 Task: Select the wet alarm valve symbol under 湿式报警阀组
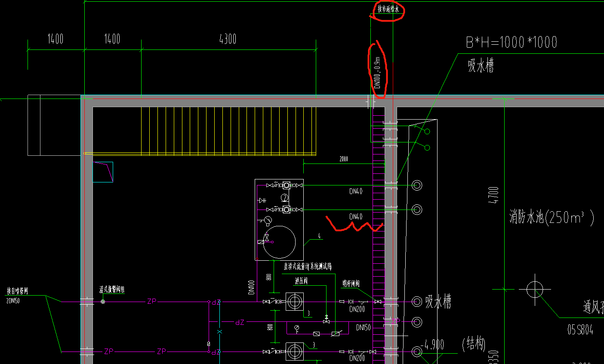click(x=103, y=302)
